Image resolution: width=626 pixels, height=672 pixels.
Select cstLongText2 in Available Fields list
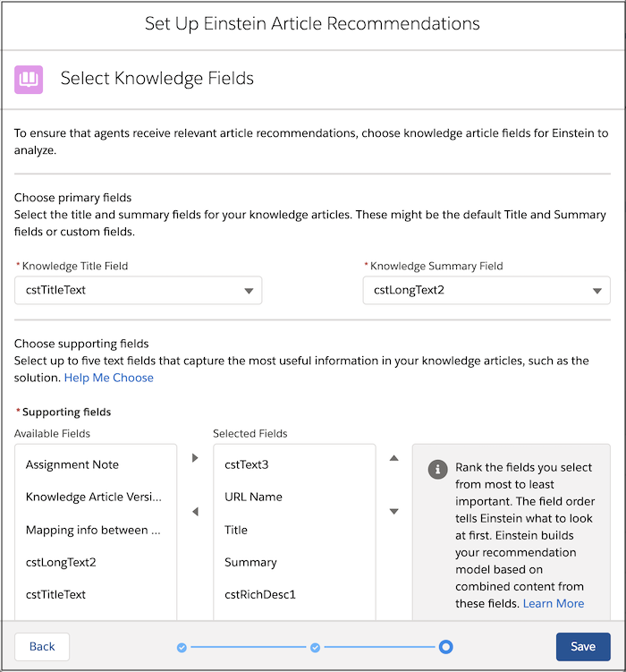click(x=96, y=562)
